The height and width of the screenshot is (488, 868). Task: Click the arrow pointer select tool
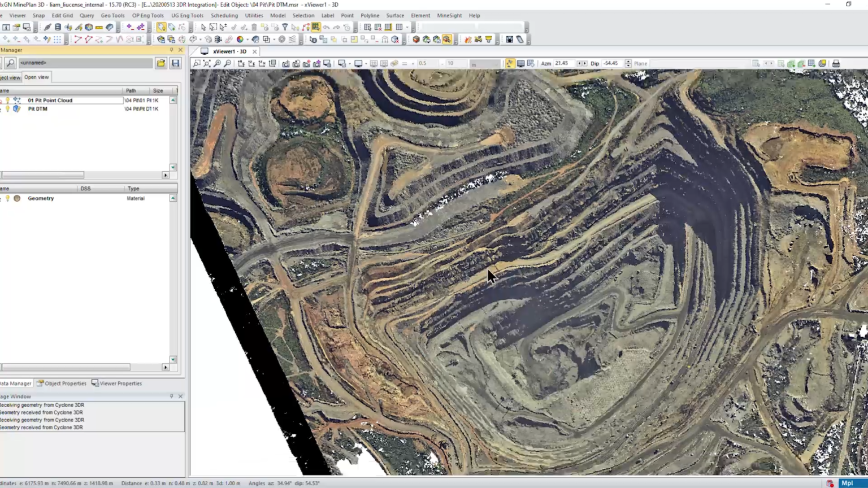(x=203, y=27)
